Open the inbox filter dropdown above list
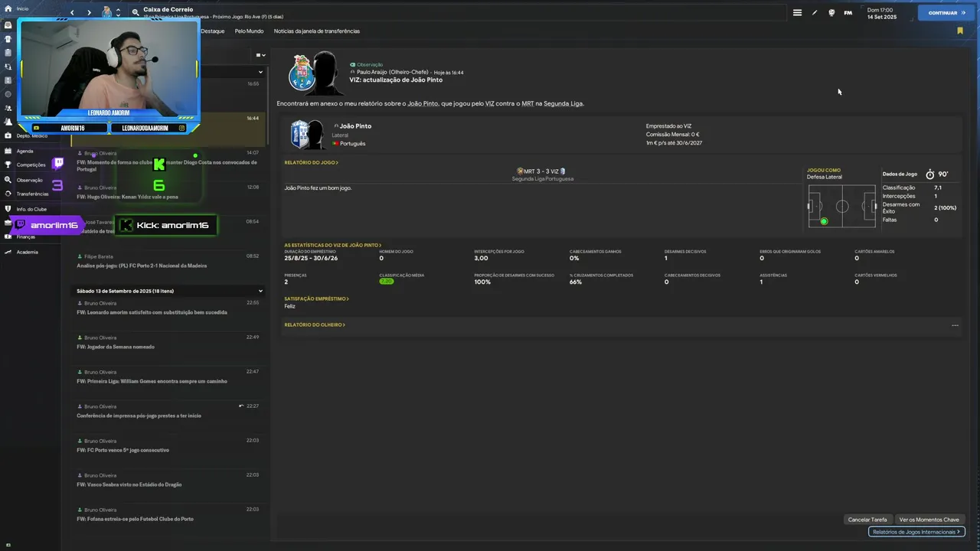Image resolution: width=980 pixels, height=551 pixels. [260, 55]
